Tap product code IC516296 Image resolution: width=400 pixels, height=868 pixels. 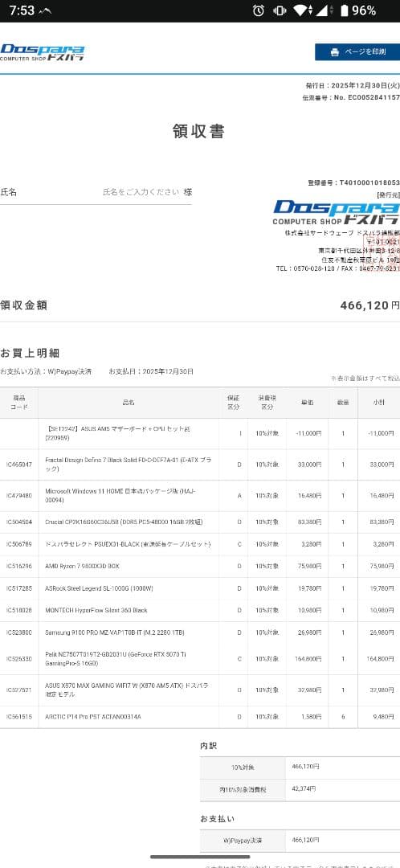pos(18,567)
